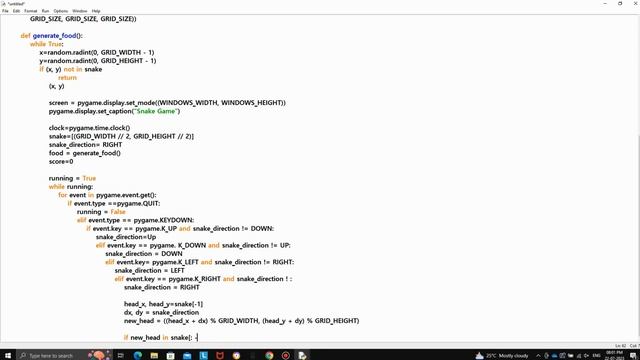
Task: Open the Microsoft Store taskbar icon
Action: [171, 356]
